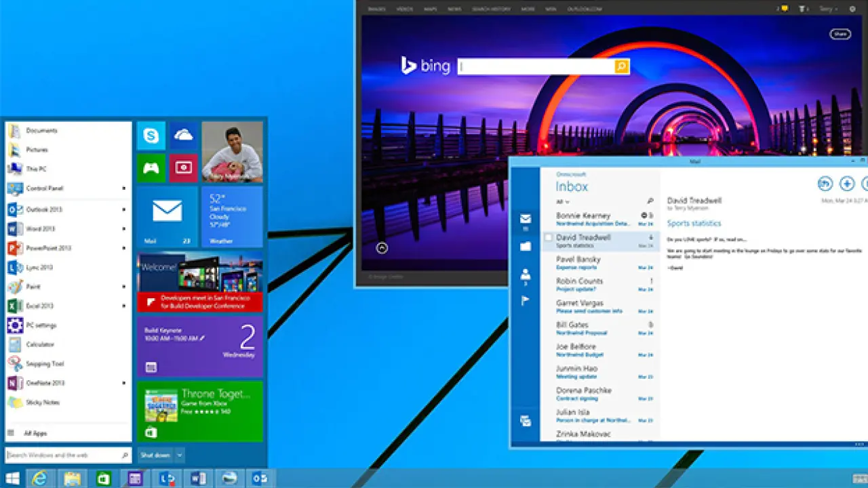The width and height of the screenshot is (868, 488).
Task: Click the Shut down button
Action: pos(156,455)
